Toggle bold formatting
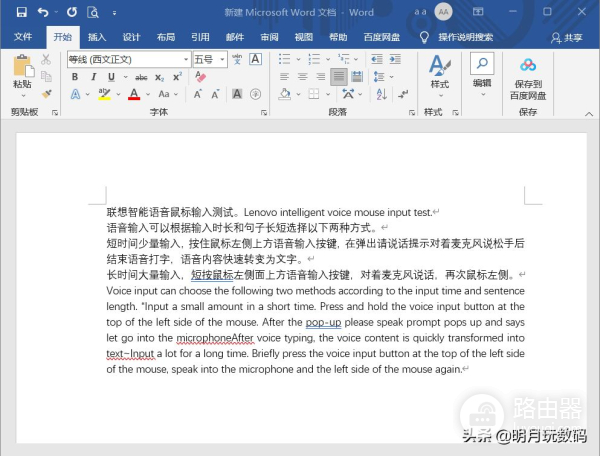The width and height of the screenshot is (600, 456). tap(75, 77)
